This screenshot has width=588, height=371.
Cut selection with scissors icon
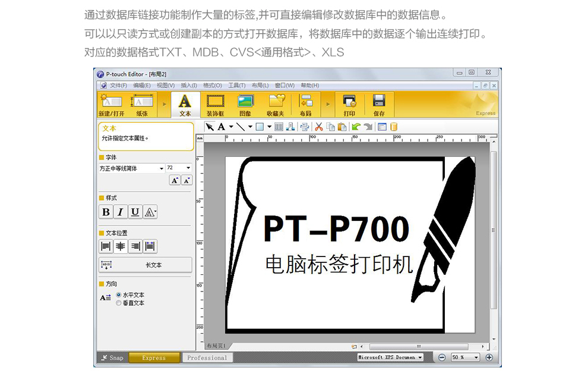point(319,127)
